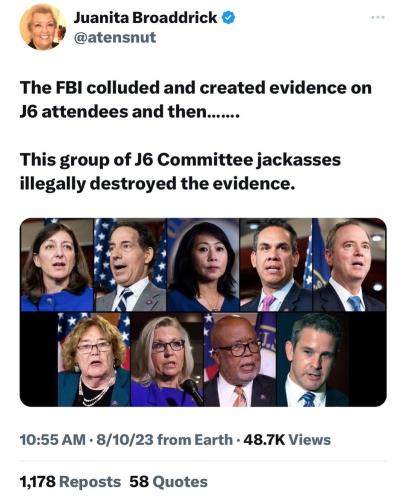View the 58 Quotes list
The image size is (406, 500).
[x=168, y=482]
